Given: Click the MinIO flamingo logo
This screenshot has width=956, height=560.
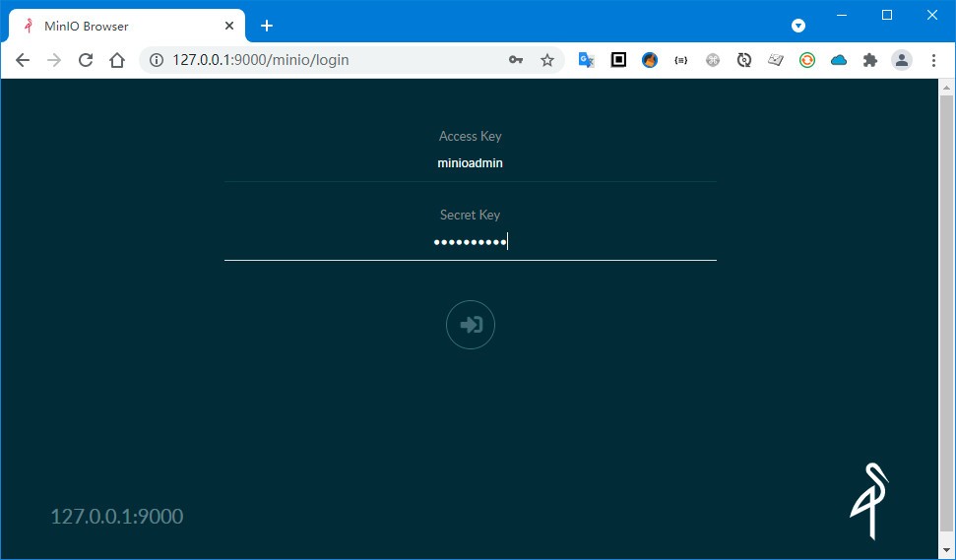Looking at the screenshot, I should (x=868, y=501).
